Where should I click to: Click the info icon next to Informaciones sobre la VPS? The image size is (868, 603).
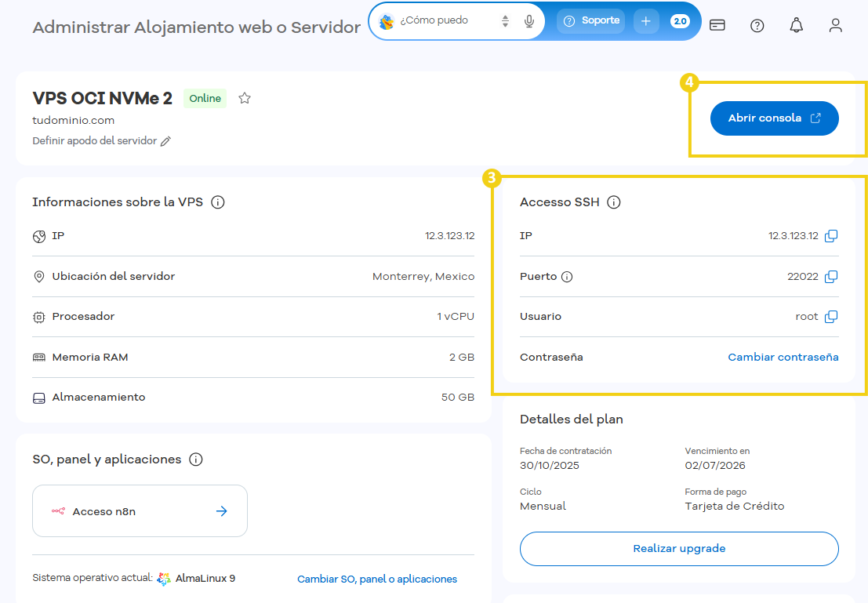point(217,202)
